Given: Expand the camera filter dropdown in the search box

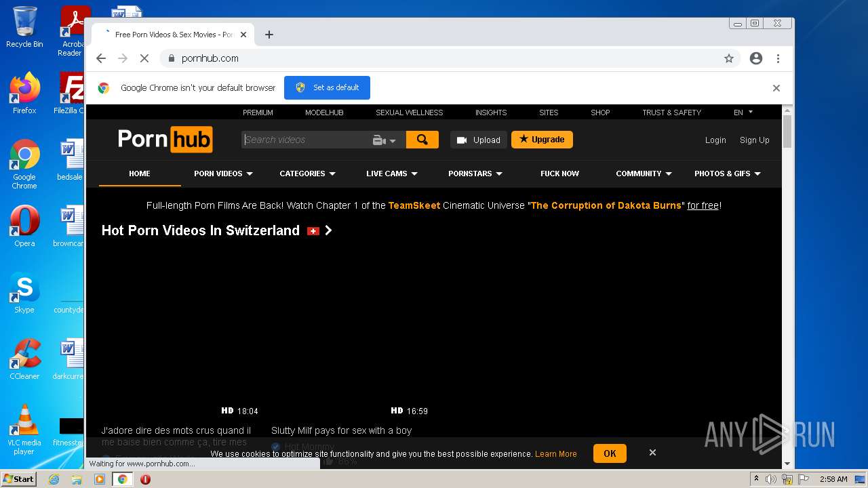Looking at the screenshot, I should [x=384, y=140].
